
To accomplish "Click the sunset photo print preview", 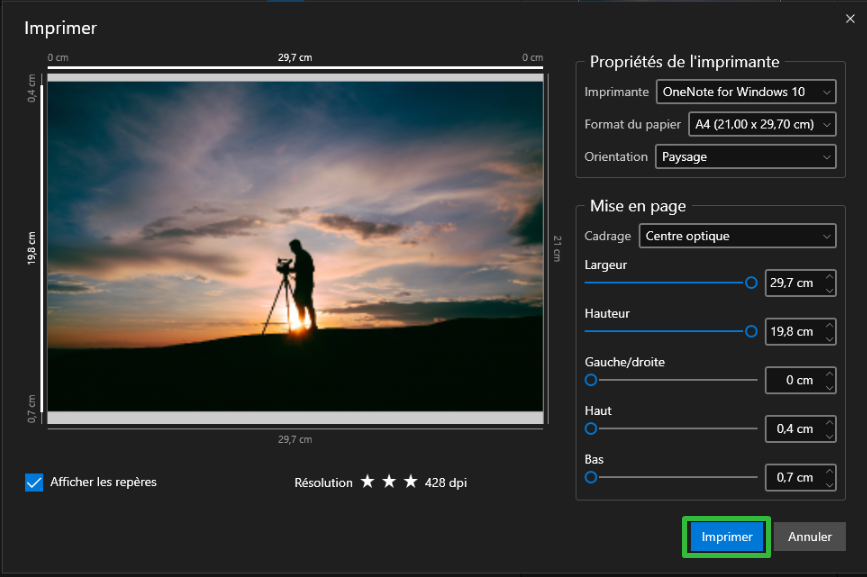I will pyautogui.click(x=295, y=246).
